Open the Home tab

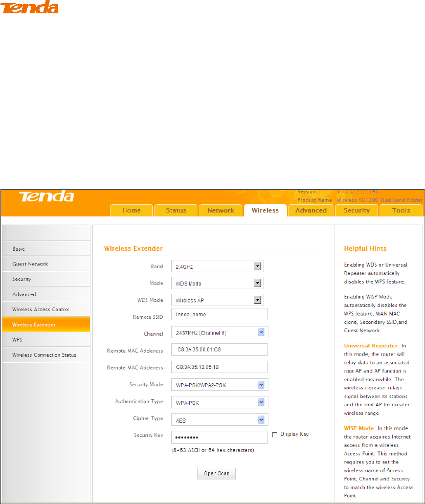tap(131, 210)
